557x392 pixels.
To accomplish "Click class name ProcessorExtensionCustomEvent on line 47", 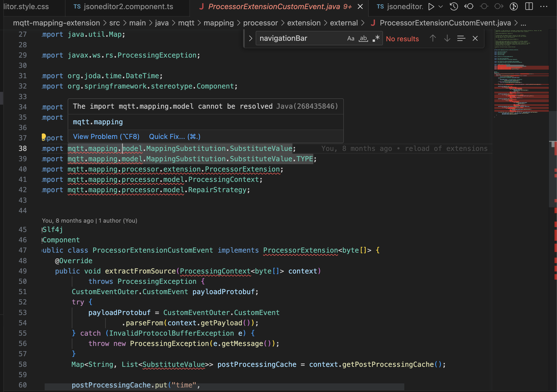I will [x=153, y=250].
